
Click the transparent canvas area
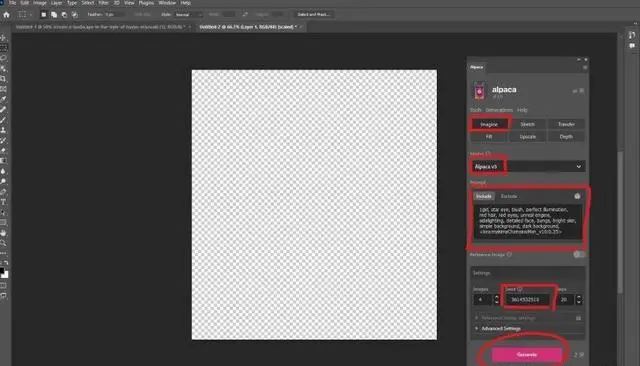[314, 204]
